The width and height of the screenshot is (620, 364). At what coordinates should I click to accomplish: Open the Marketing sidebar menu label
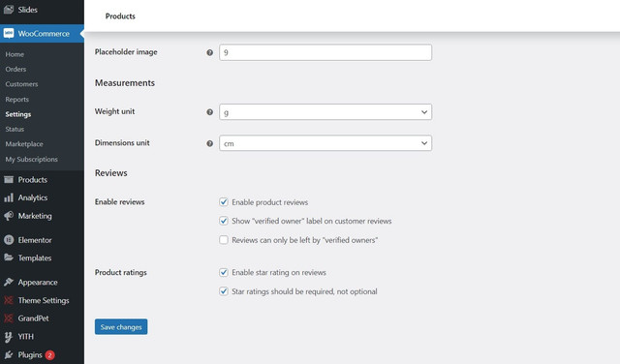point(35,216)
